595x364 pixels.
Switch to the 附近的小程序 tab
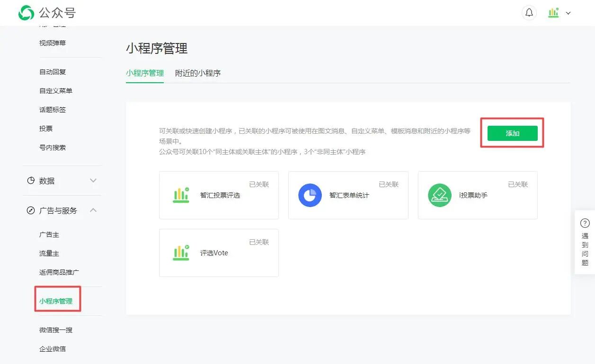(x=198, y=73)
